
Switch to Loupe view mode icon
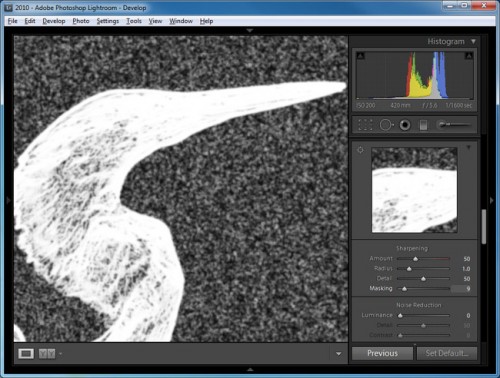point(26,354)
